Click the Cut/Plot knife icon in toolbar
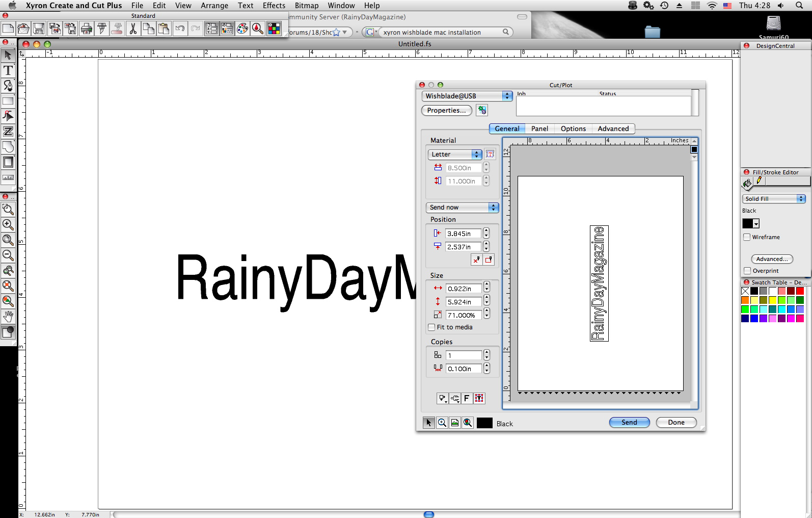The width and height of the screenshot is (812, 518). click(102, 29)
